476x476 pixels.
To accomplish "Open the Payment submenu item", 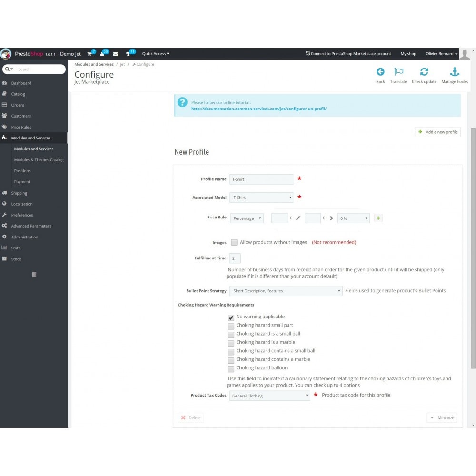I will point(22,182).
